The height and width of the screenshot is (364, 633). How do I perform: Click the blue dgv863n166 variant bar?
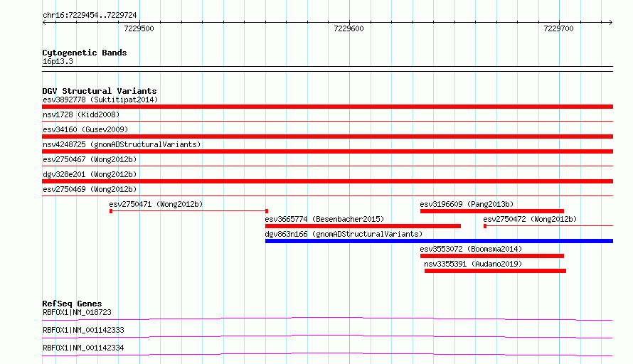(440, 241)
